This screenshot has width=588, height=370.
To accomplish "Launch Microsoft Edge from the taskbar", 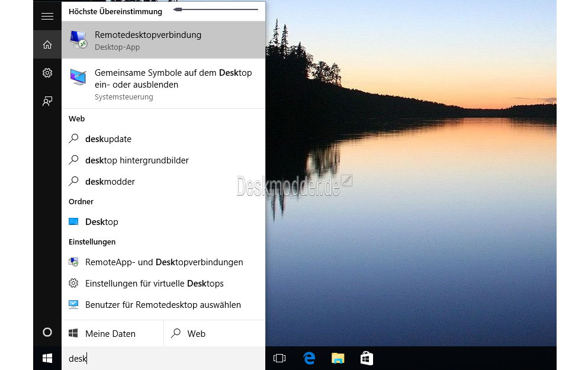I will click(309, 358).
